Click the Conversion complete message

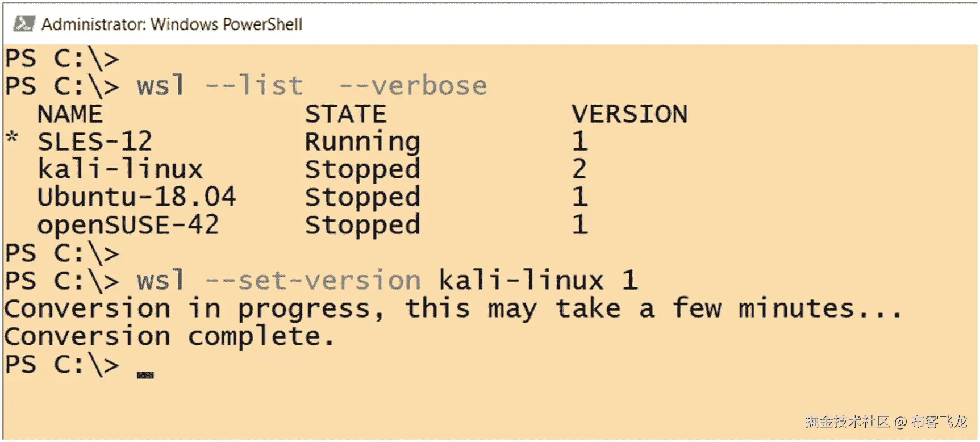(x=169, y=336)
